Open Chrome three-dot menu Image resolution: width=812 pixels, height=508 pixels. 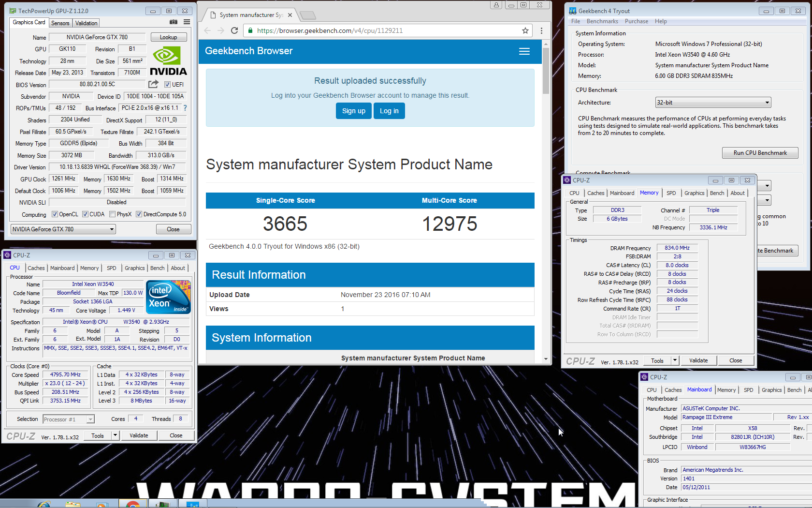pyautogui.click(x=541, y=30)
